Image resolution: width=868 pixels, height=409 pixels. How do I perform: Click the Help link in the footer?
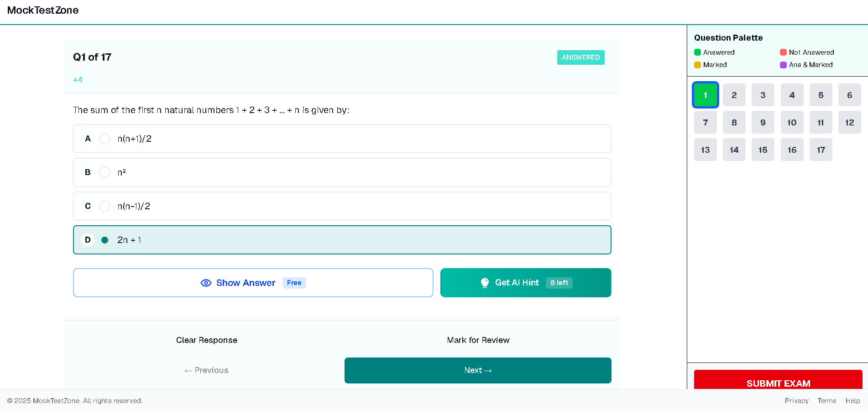[852, 401]
